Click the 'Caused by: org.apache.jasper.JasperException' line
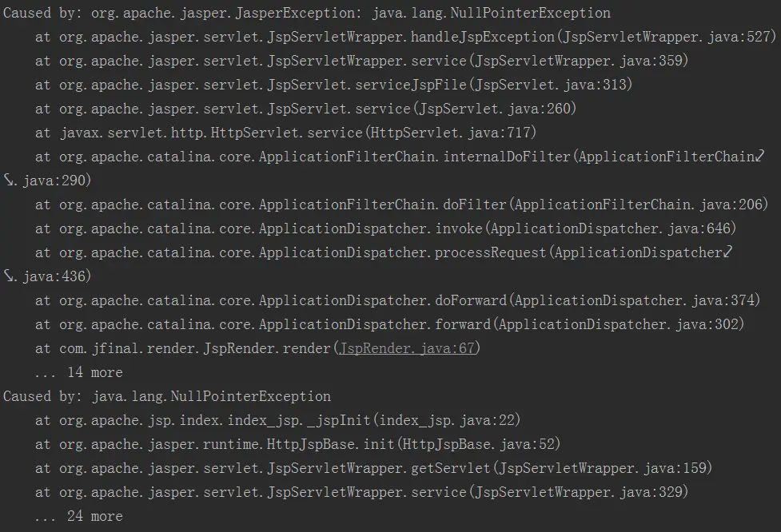 click(307, 13)
